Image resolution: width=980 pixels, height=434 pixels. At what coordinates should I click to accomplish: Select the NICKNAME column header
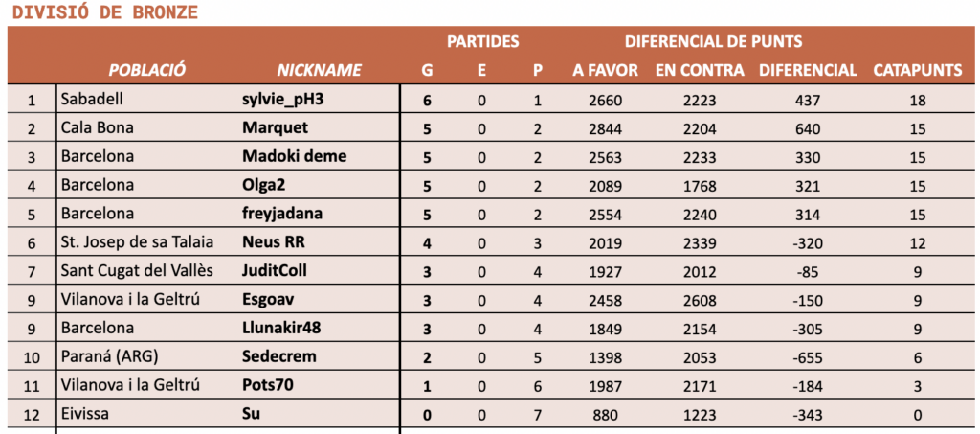point(319,70)
